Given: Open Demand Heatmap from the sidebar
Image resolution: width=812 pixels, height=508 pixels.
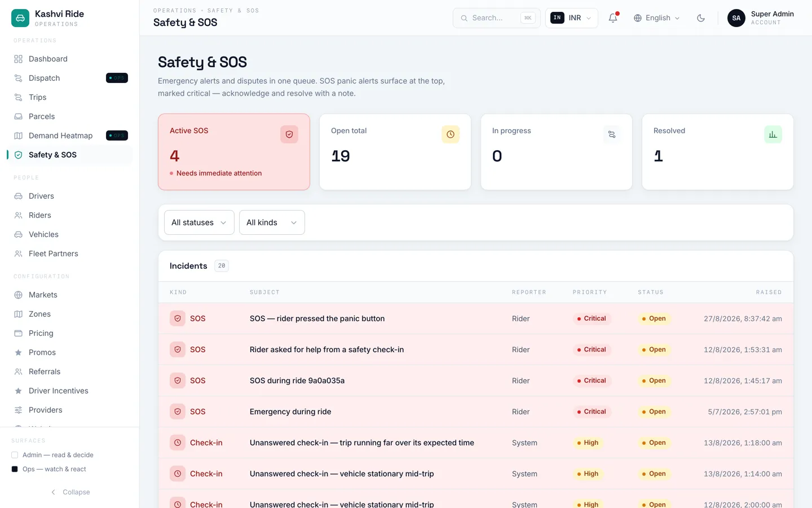Looking at the screenshot, I should (70, 135).
